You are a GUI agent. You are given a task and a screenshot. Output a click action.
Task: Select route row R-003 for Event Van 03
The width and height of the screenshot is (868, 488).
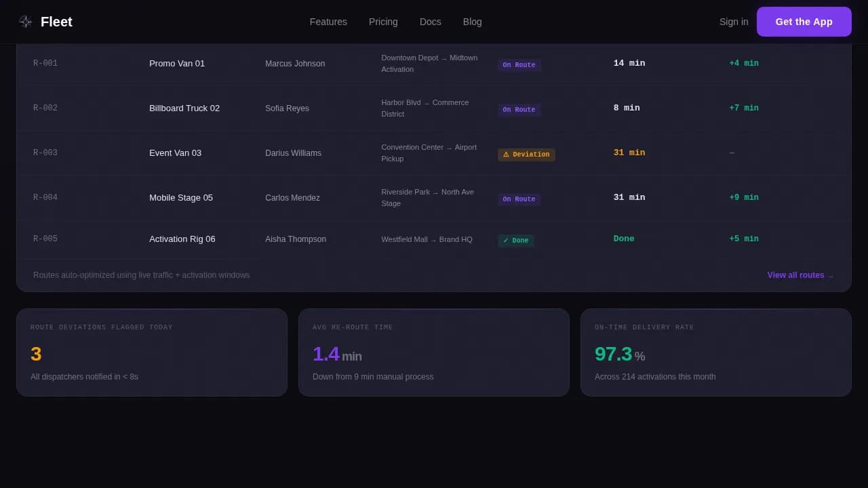point(271,152)
